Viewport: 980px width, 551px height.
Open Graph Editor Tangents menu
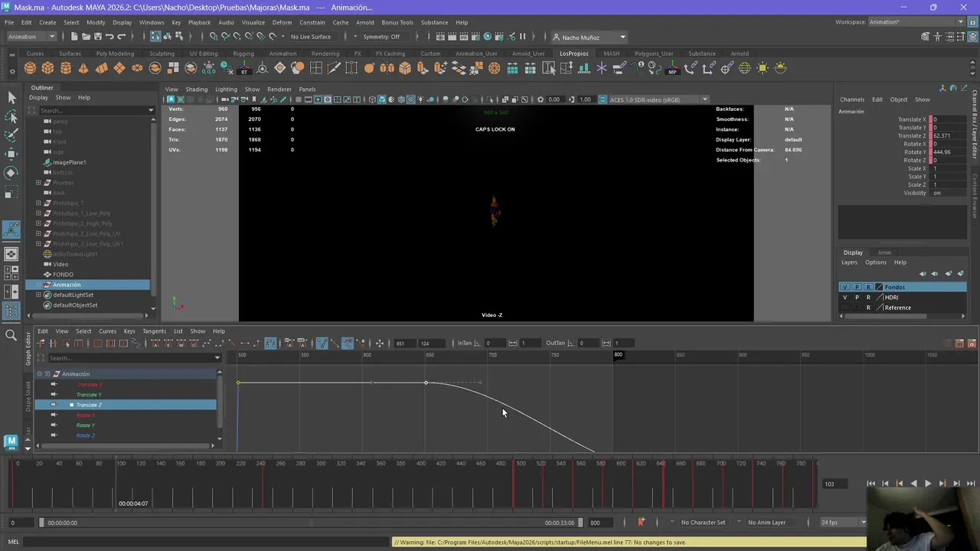click(x=154, y=331)
